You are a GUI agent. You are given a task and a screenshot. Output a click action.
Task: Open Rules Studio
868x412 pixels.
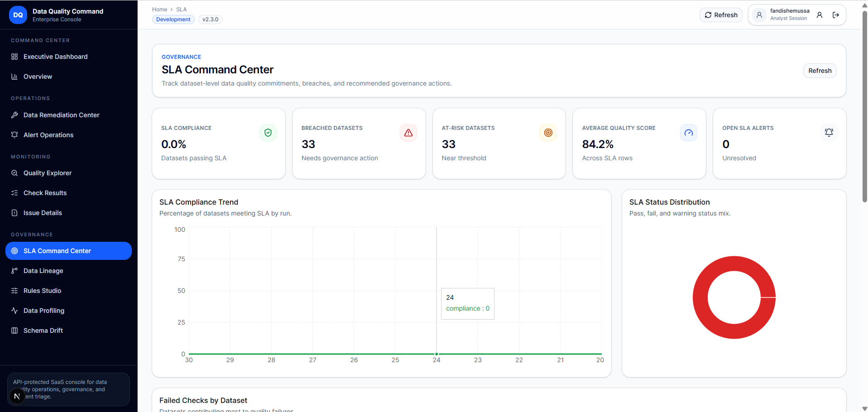[68, 291]
